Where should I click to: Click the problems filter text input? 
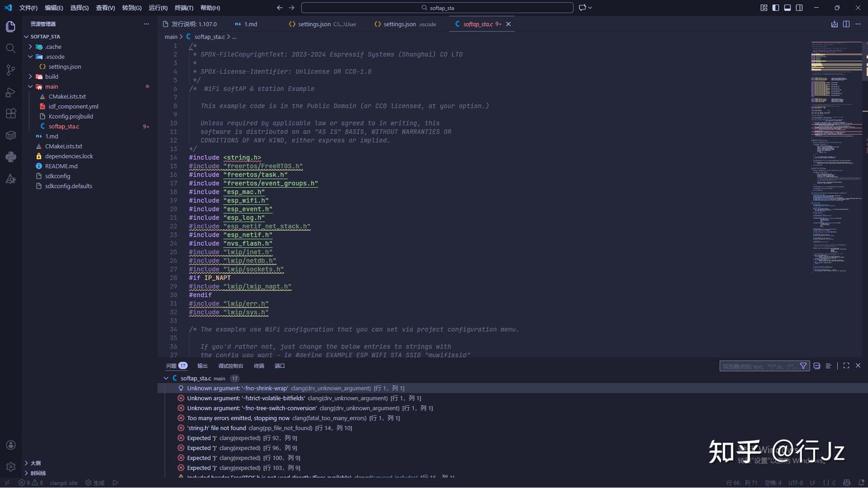click(x=759, y=366)
